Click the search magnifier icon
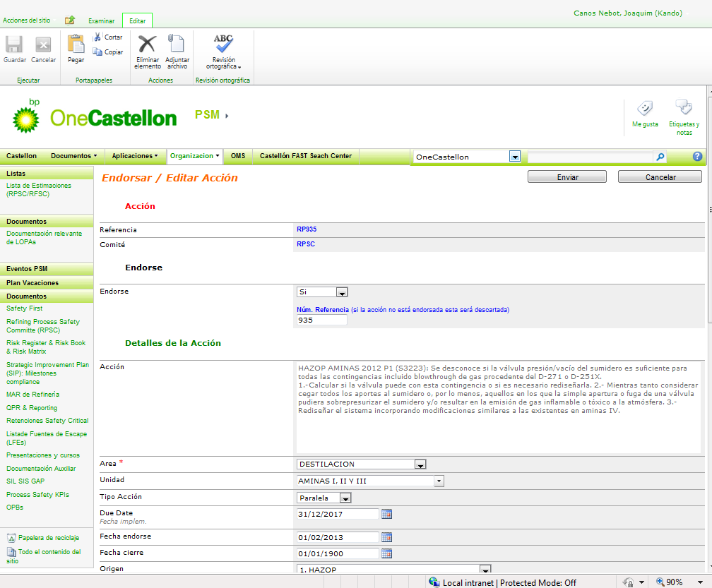This screenshot has height=588, width=712. click(660, 157)
